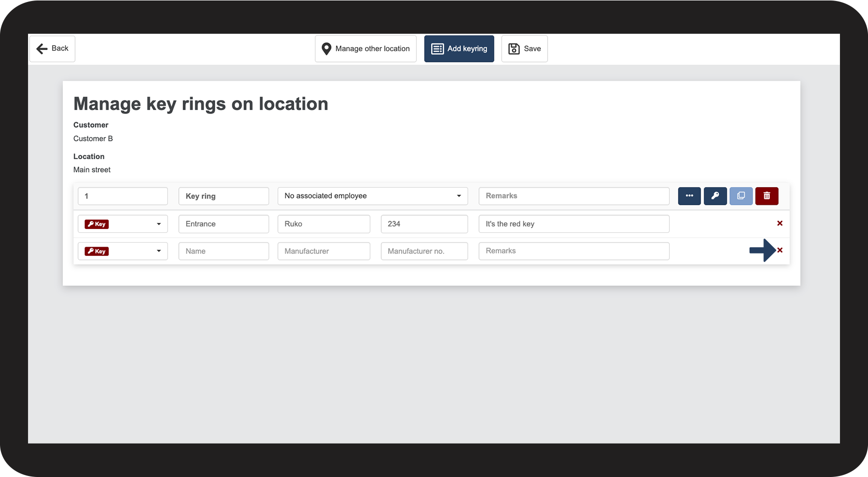Remove the Entrance key row
868x477 pixels.
(780, 224)
